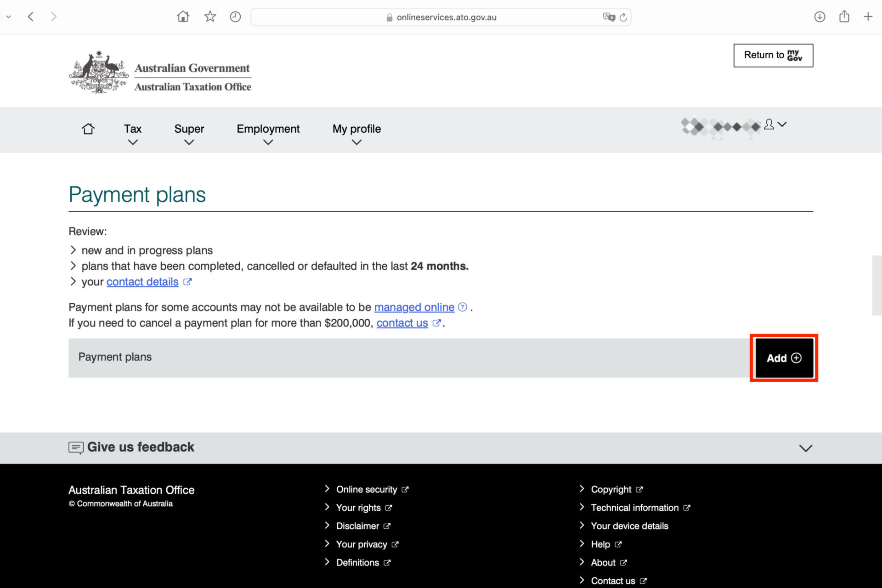This screenshot has height=588, width=882.
Task: Click the reload page icon
Action: click(x=623, y=17)
